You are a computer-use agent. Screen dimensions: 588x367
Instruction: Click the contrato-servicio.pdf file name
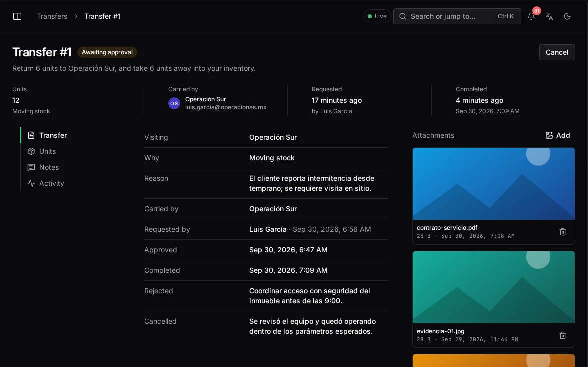tap(447, 228)
